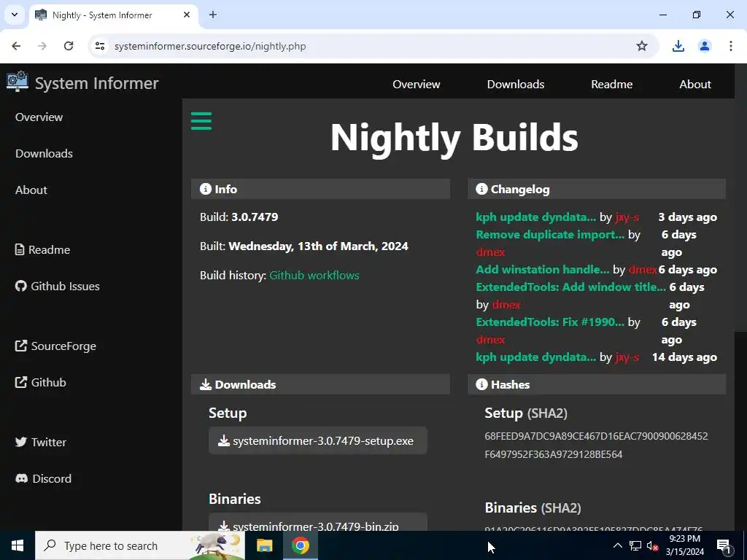The height and width of the screenshot is (560, 747).
Task: Open SourceForge external link in sidebar
Action: pos(55,346)
